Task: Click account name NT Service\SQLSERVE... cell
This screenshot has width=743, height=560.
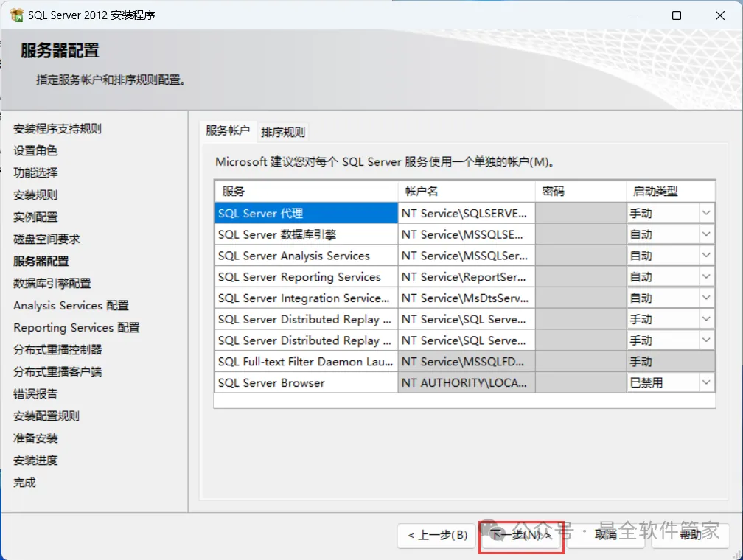Action: (x=467, y=213)
